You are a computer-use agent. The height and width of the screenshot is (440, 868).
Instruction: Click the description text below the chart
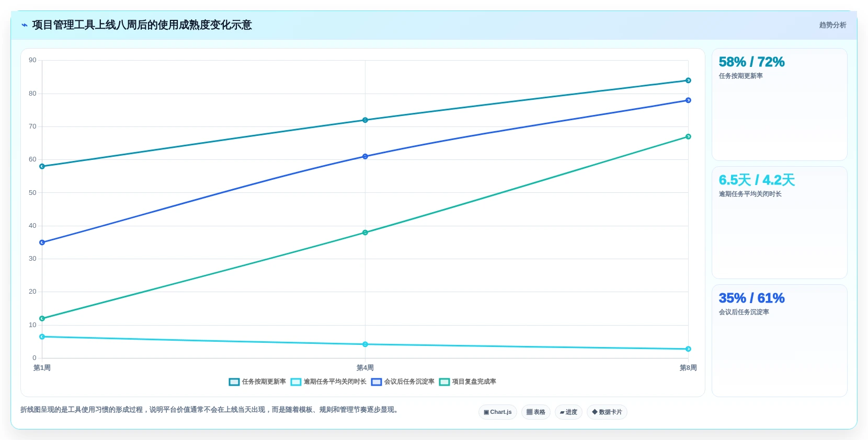tap(211, 410)
